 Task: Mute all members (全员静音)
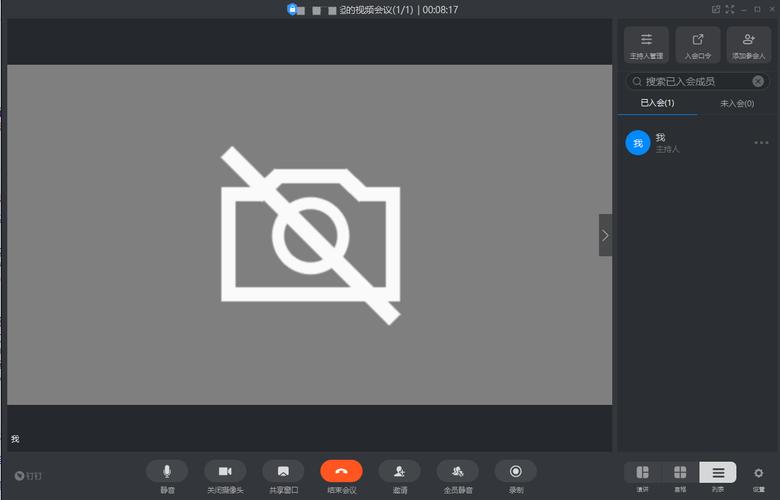[x=457, y=471]
